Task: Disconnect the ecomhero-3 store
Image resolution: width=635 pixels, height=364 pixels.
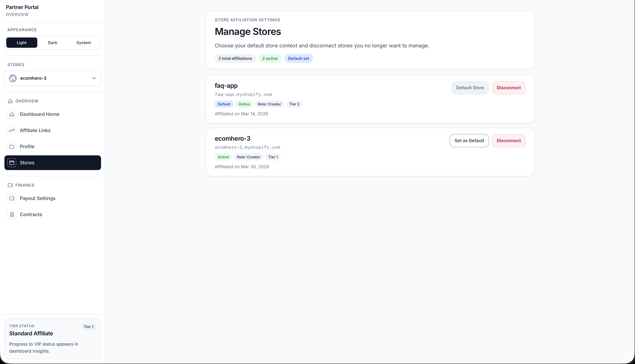Action: click(509, 141)
